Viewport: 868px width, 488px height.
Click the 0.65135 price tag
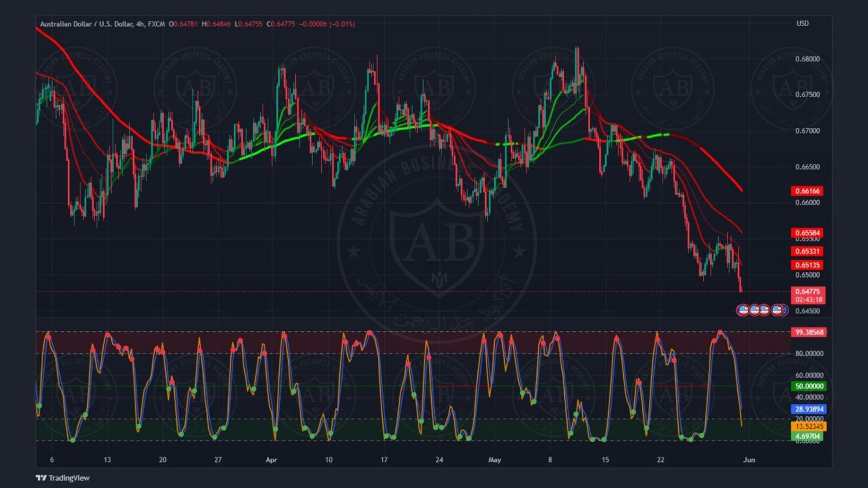pos(807,265)
